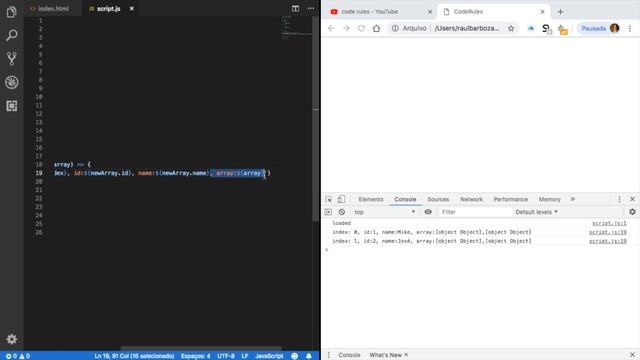Screen dimensions: 640x360
Task: Change indentation setting Espaços: 4
Action: [x=196, y=356]
